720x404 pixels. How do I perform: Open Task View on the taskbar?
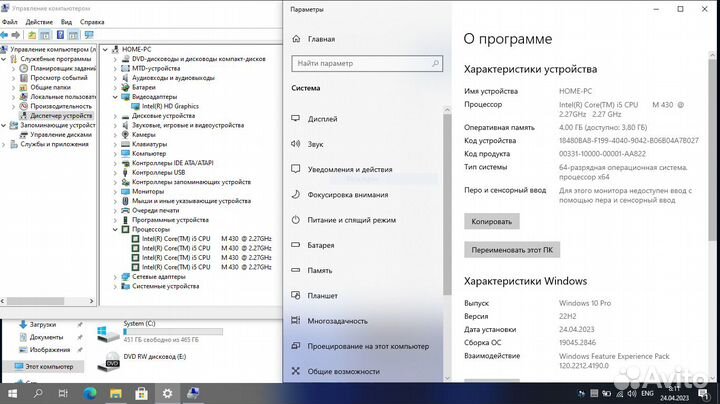click(63, 393)
